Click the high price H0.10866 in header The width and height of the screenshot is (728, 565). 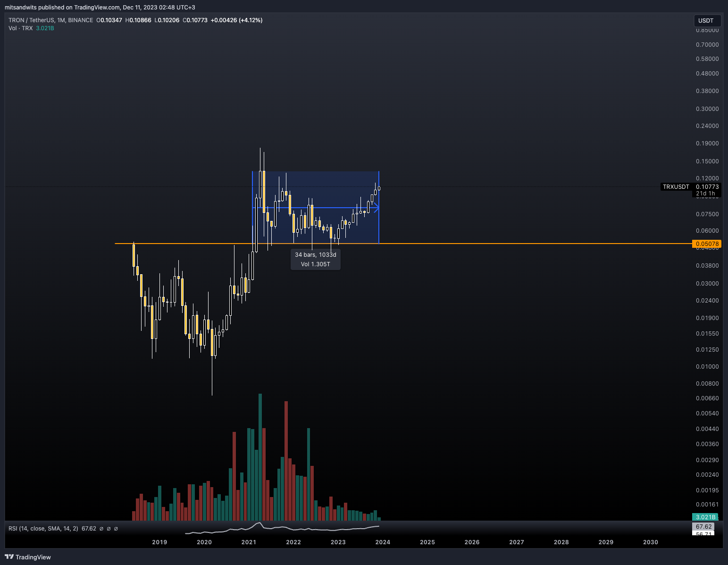pos(138,20)
